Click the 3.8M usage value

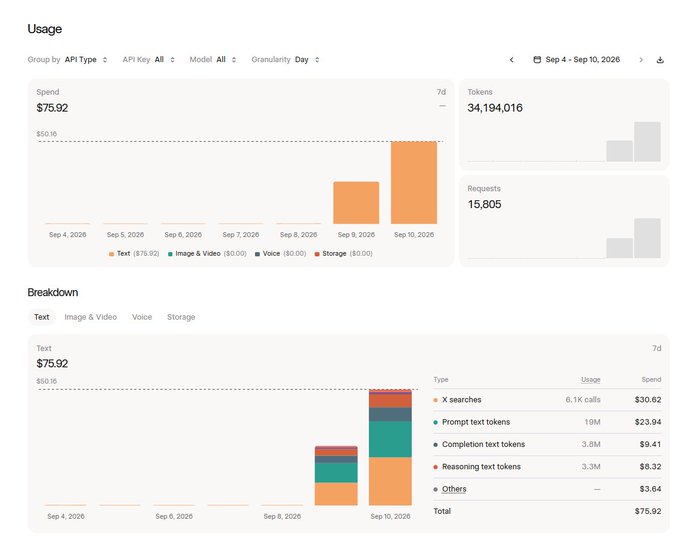[591, 444]
